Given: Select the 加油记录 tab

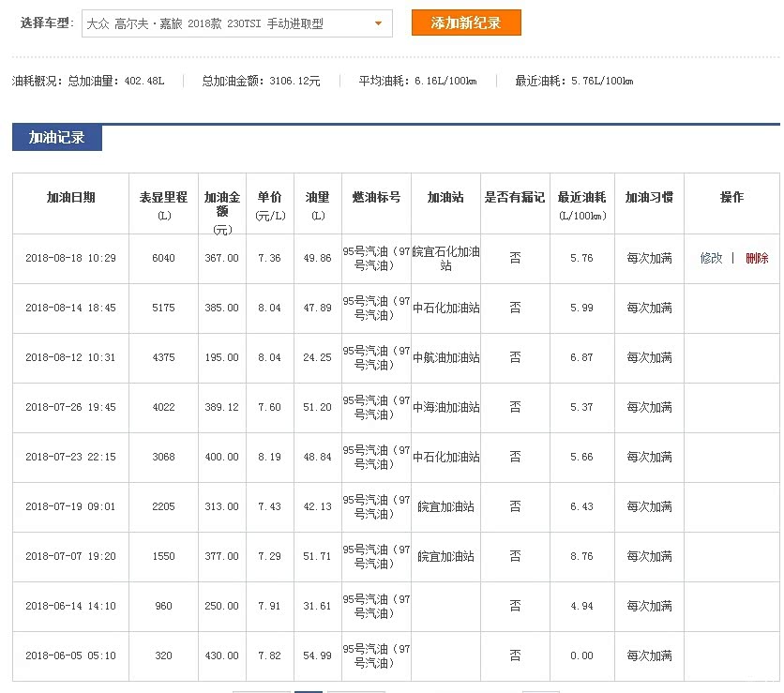Looking at the screenshot, I should pos(57,138).
